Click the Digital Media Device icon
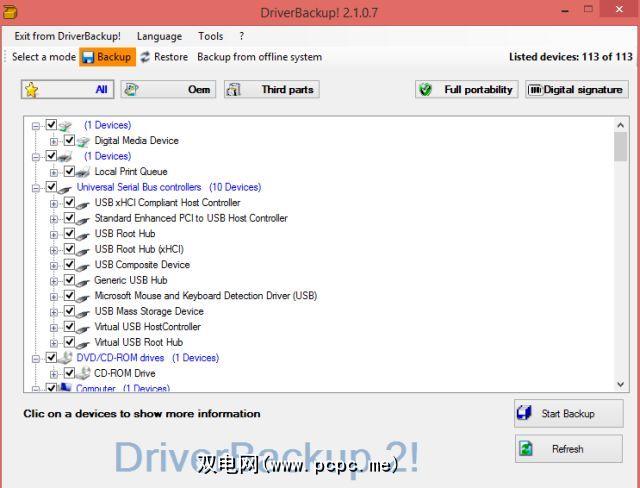640x488 pixels. [x=83, y=142]
